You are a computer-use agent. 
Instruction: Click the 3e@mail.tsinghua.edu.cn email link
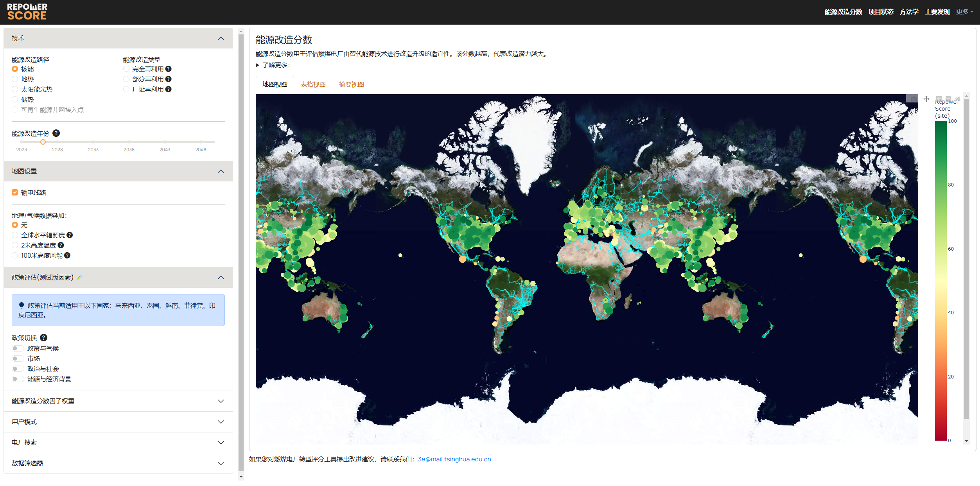pos(454,459)
